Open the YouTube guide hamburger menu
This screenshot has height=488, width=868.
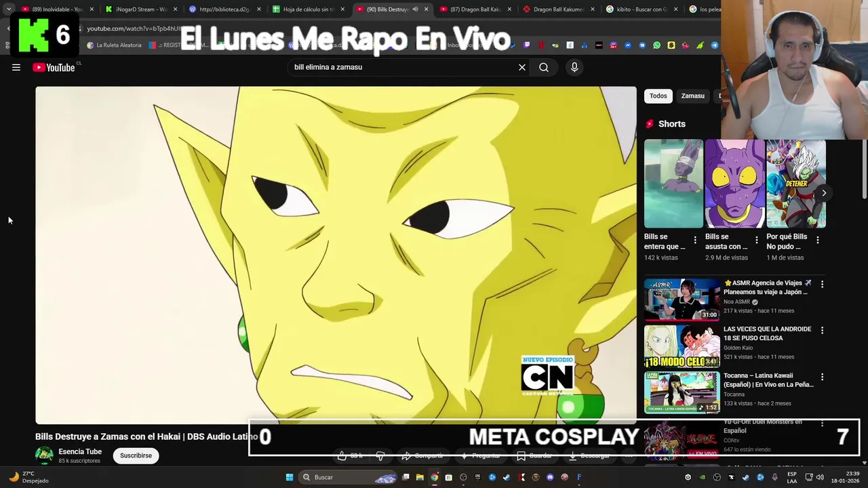click(16, 67)
